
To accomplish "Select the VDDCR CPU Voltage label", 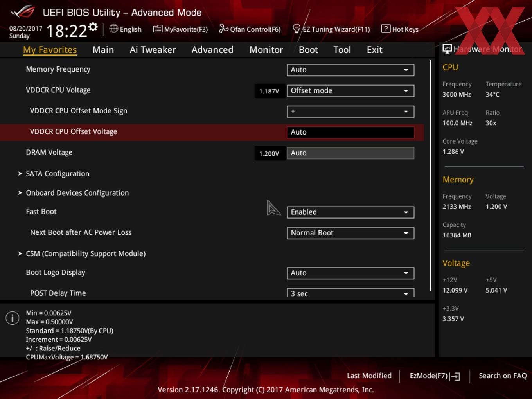I will pos(58,90).
